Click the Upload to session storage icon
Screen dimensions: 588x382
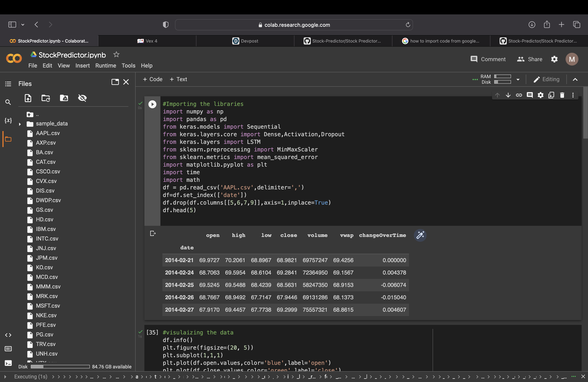coord(28,98)
